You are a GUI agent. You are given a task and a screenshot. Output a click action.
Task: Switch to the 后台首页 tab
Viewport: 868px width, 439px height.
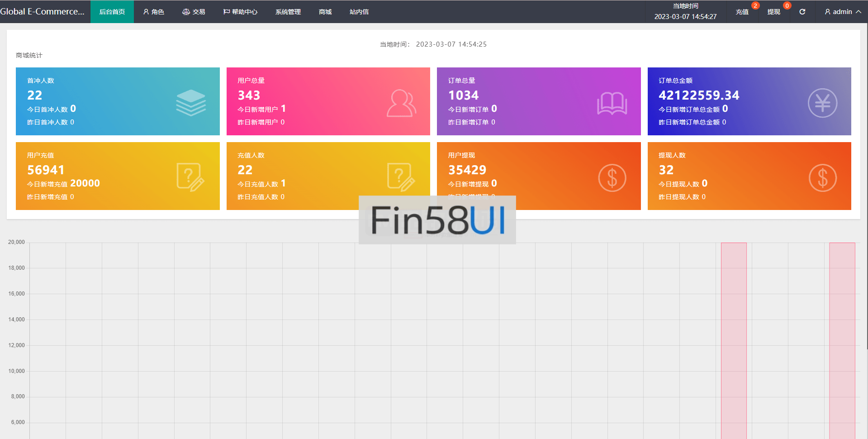[x=112, y=12]
